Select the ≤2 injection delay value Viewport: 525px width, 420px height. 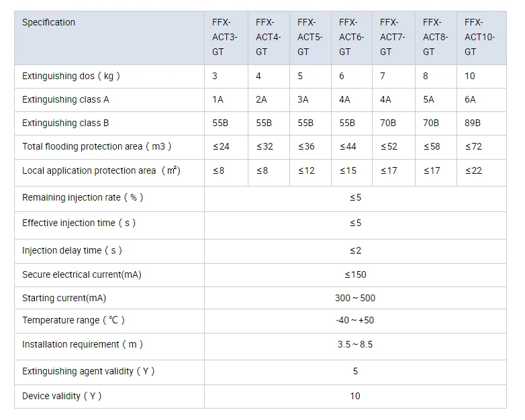(355, 250)
